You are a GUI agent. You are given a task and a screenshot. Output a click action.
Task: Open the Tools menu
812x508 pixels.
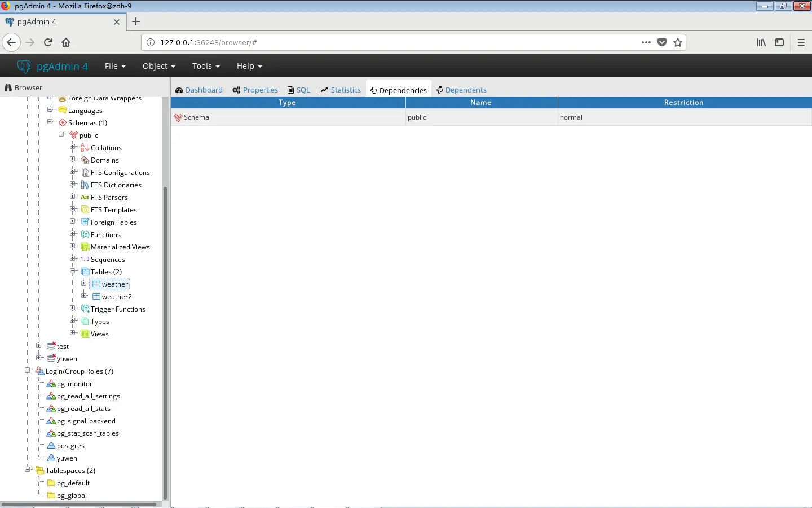click(206, 66)
